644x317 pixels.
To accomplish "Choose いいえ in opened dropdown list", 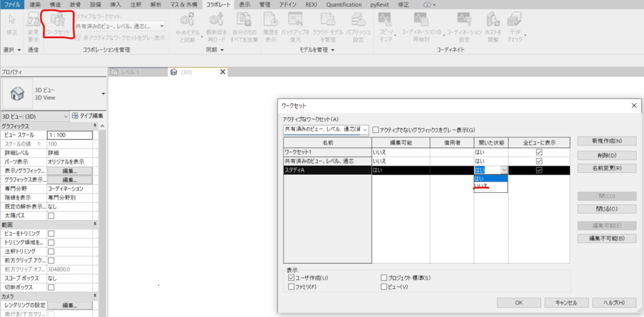I will click(x=491, y=186).
